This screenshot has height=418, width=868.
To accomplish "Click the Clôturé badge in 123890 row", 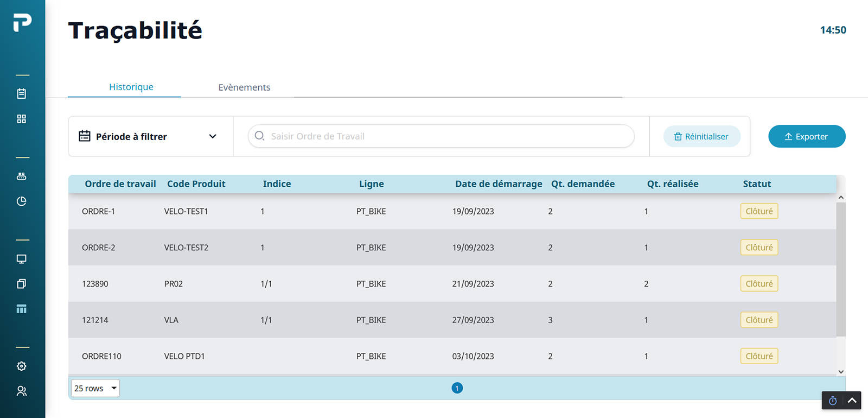I will click(759, 284).
